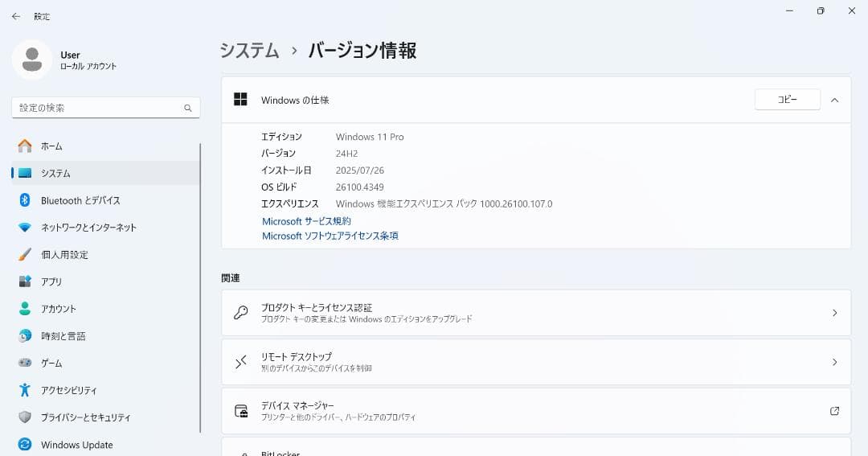
Task: Click the アプリ icon in sidebar
Action: 25,281
